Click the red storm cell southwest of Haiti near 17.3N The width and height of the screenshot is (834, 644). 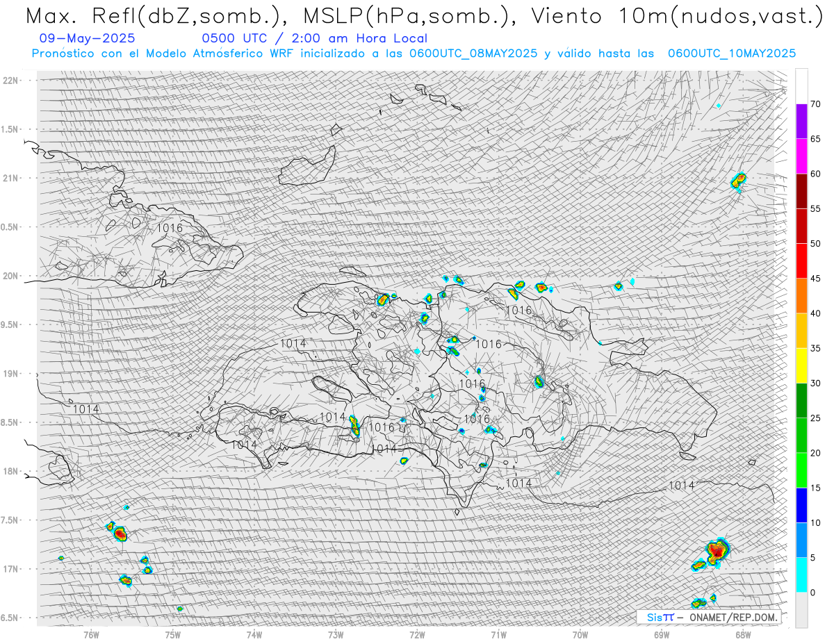(120, 534)
